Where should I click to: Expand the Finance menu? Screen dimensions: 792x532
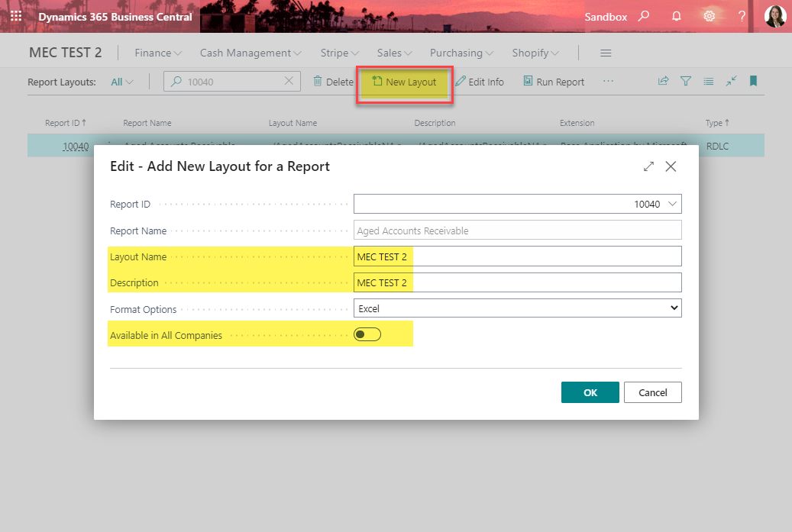point(157,53)
